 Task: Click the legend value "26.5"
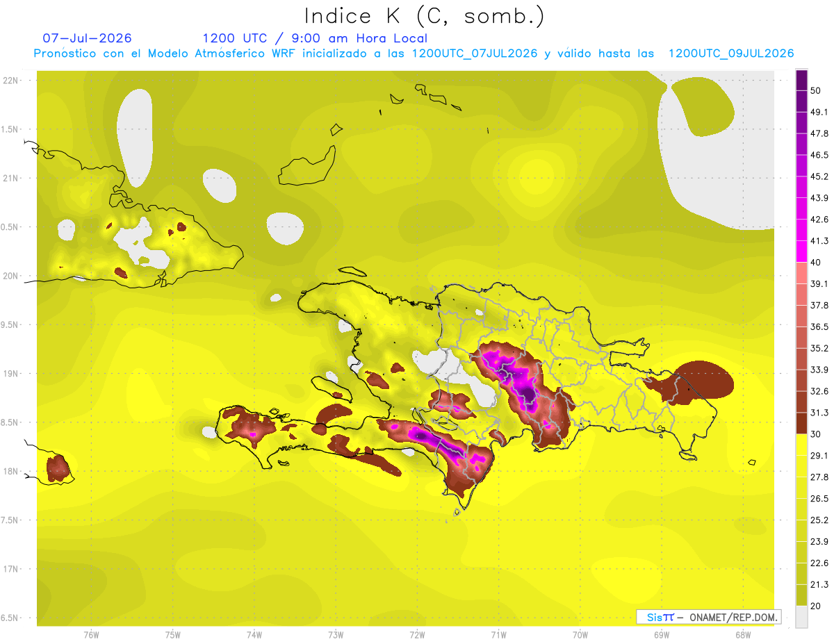point(820,499)
